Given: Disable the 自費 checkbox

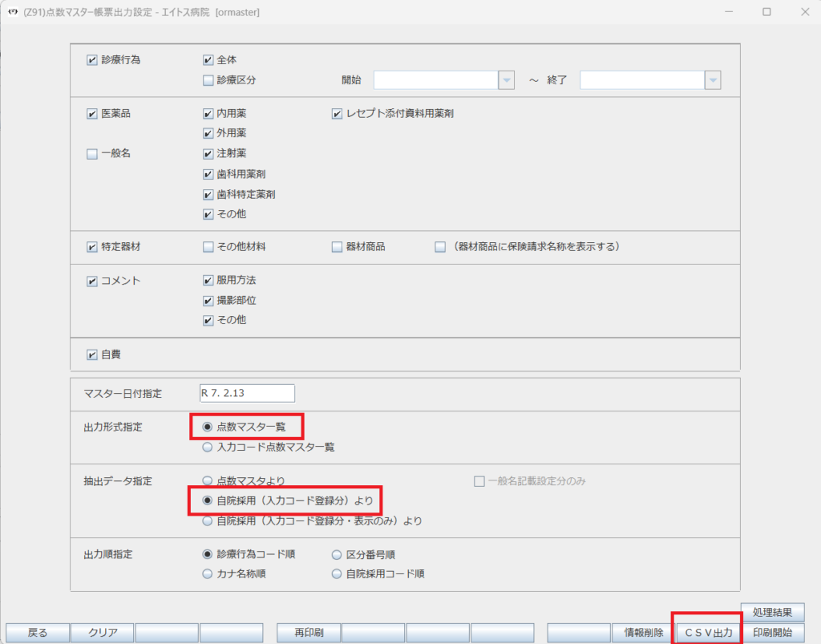Looking at the screenshot, I should (x=92, y=354).
